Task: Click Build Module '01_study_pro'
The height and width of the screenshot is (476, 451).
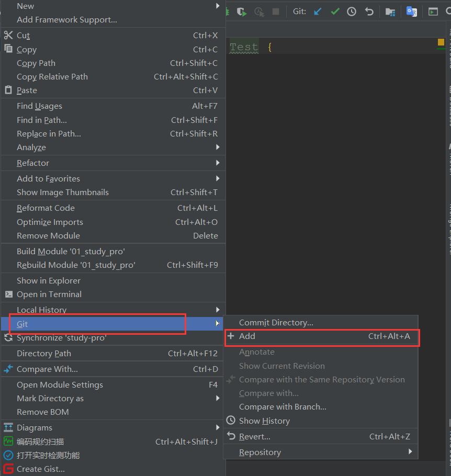Action: click(114, 252)
